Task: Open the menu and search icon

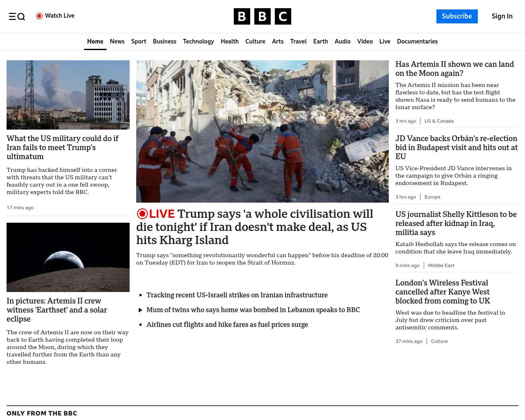Action: [x=17, y=16]
